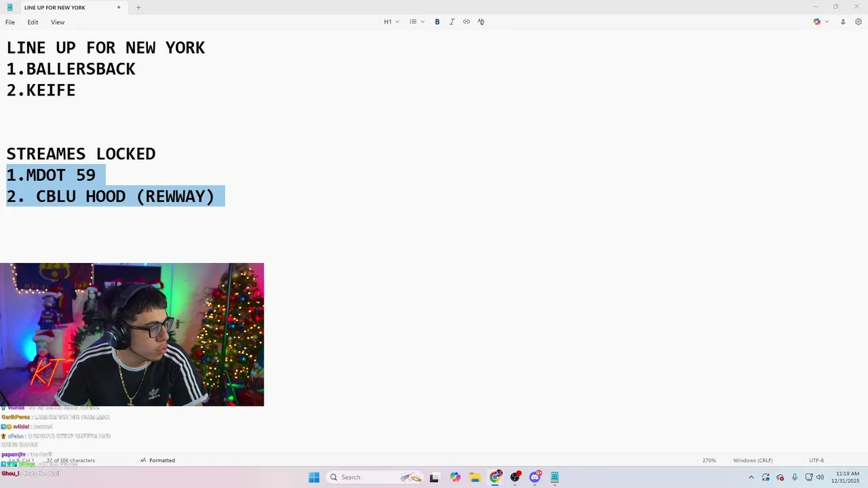Open the 270% zoom level in status bar

pyautogui.click(x=709, y=460)
